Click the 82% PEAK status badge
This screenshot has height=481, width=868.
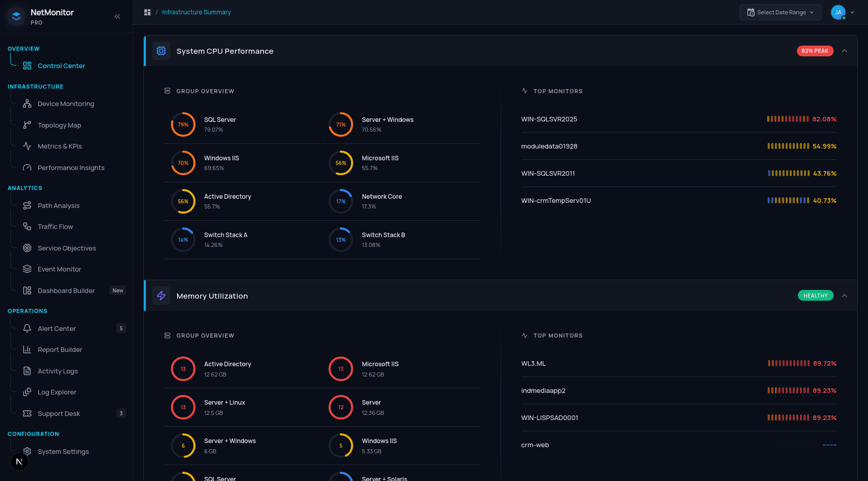815,51
